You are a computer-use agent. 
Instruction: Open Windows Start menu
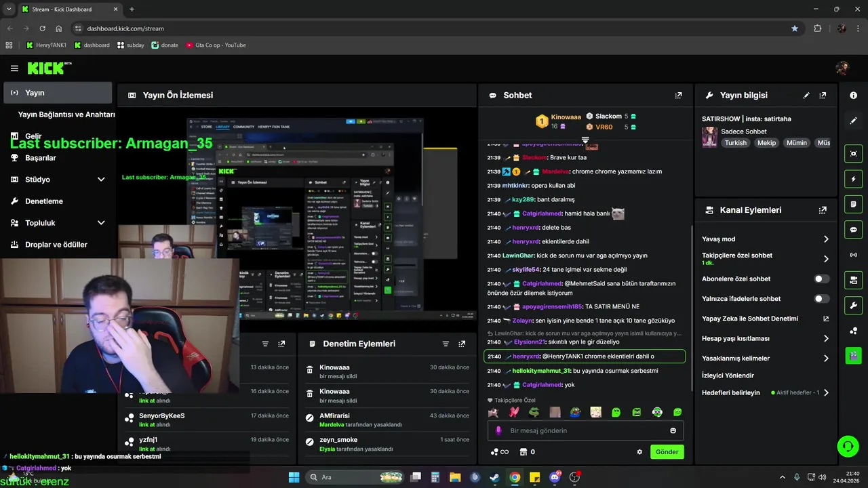coord(294,477)
